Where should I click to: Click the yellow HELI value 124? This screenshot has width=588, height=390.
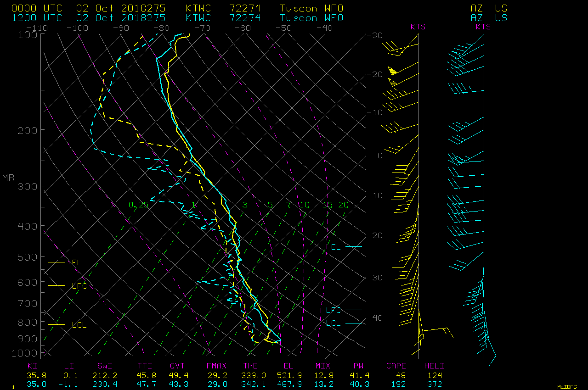[435, 375]
